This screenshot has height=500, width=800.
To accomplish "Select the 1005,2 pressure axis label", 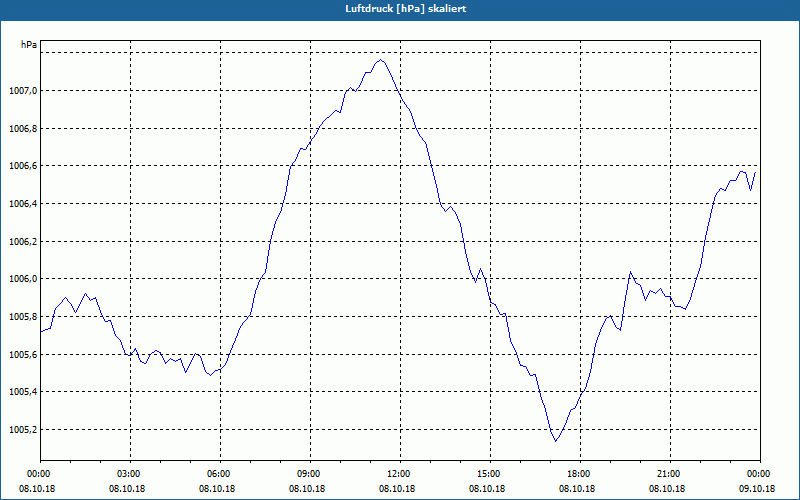I will tap(23, 430).
